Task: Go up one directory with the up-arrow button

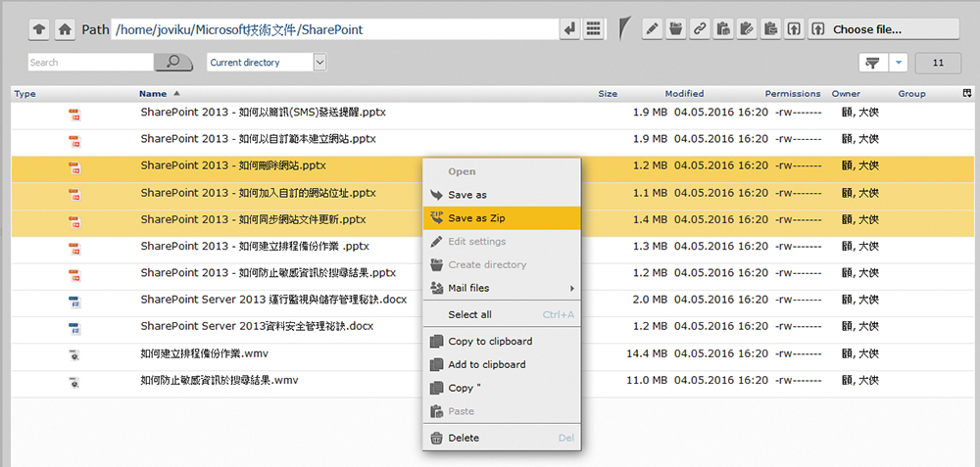Action: pos(39,29)
